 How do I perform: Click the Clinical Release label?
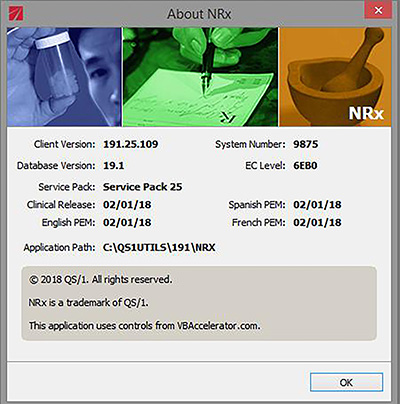61,205
